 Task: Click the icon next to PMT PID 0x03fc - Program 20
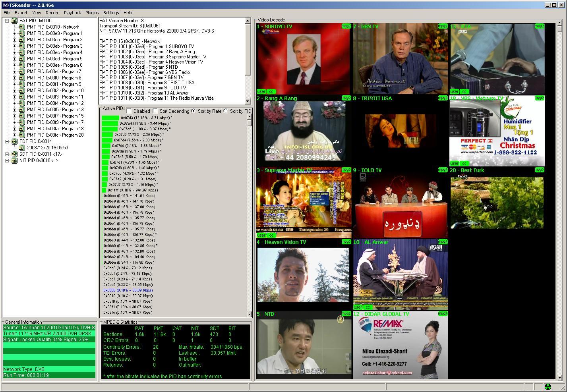click(x=22, y=135)
